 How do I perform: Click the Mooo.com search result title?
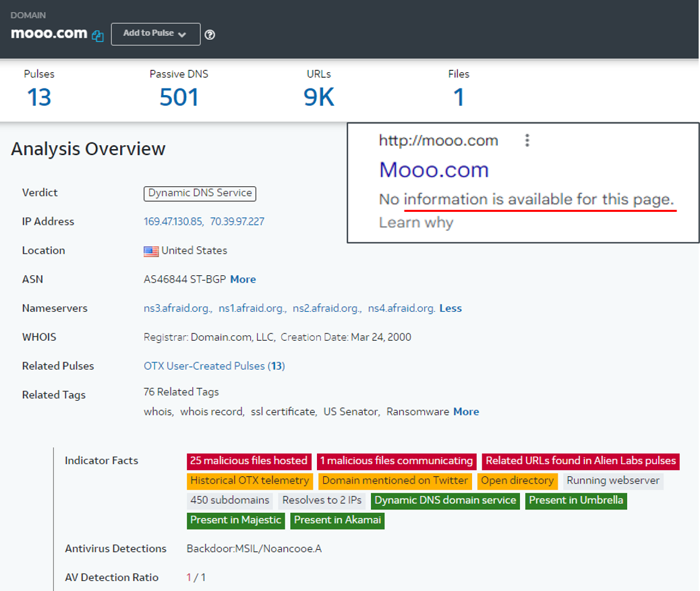[x=434, y=169]
